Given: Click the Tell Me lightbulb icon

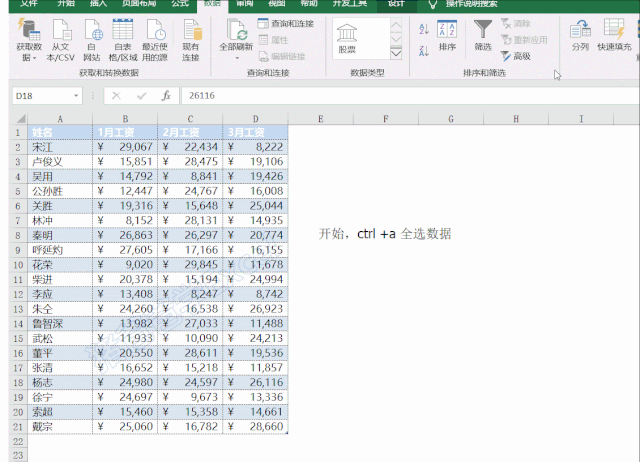Looking at the screenshot, I should click(x=433, y=4).
